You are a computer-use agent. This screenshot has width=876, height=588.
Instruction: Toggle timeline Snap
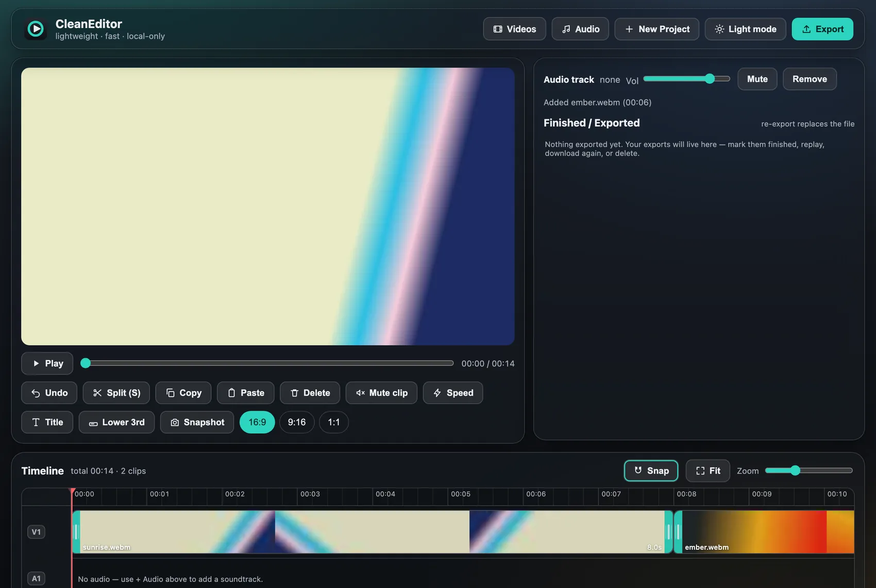(x=651, y=471)
